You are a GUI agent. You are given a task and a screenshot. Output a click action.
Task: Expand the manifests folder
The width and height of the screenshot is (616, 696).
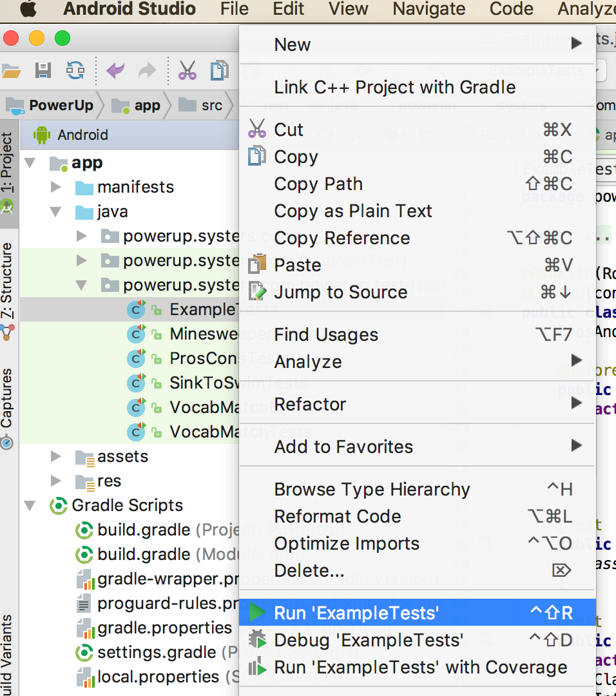pyautogui.click(x=56, y=187)
